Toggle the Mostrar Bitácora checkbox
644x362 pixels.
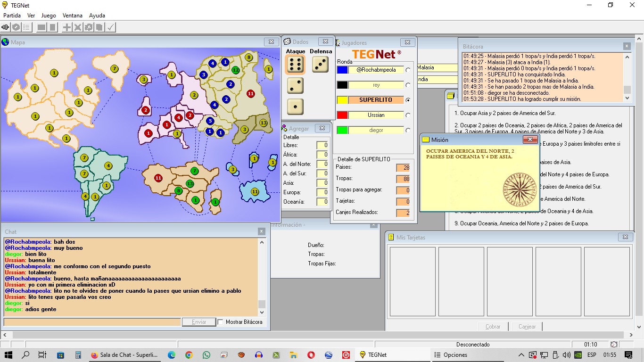pyautogui.click(x=220, y=322)
